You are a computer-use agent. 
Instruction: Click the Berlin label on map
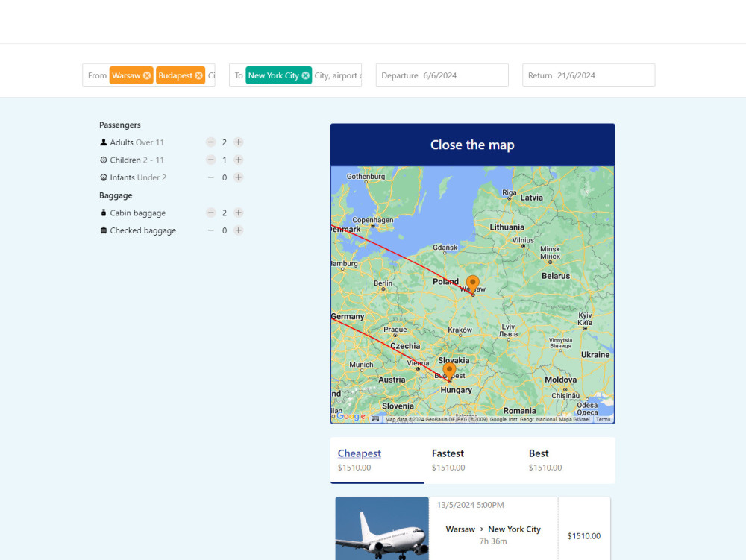383,283
